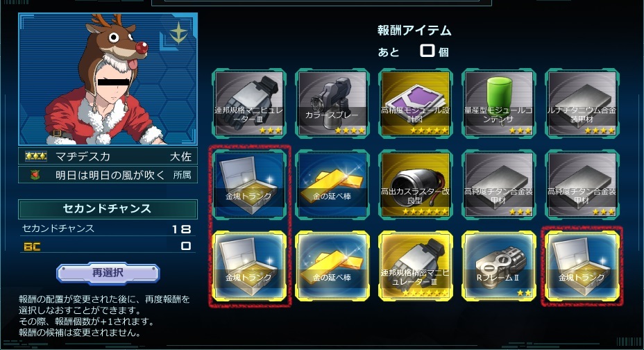Pick the yellow-framed 金の延べ棒 reward
Screen dimensions: 644x350
(x=332, y=266)
